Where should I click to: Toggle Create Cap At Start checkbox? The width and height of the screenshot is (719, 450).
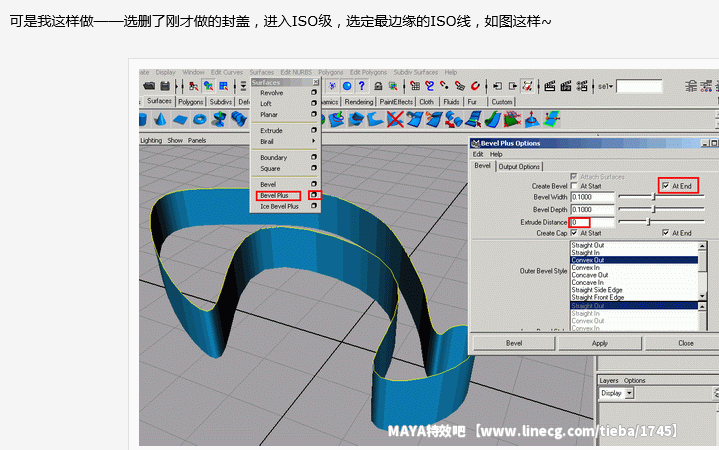coord(574,233)
